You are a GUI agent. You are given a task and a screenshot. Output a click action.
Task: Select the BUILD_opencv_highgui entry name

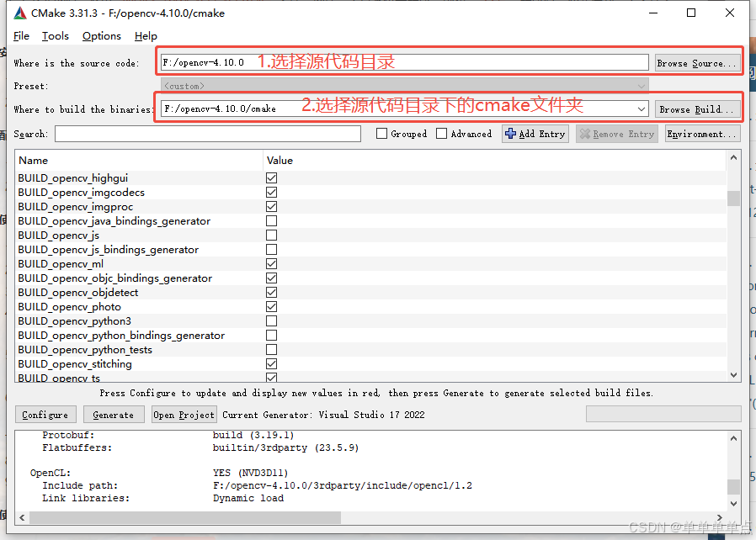(x=72, y=178)
